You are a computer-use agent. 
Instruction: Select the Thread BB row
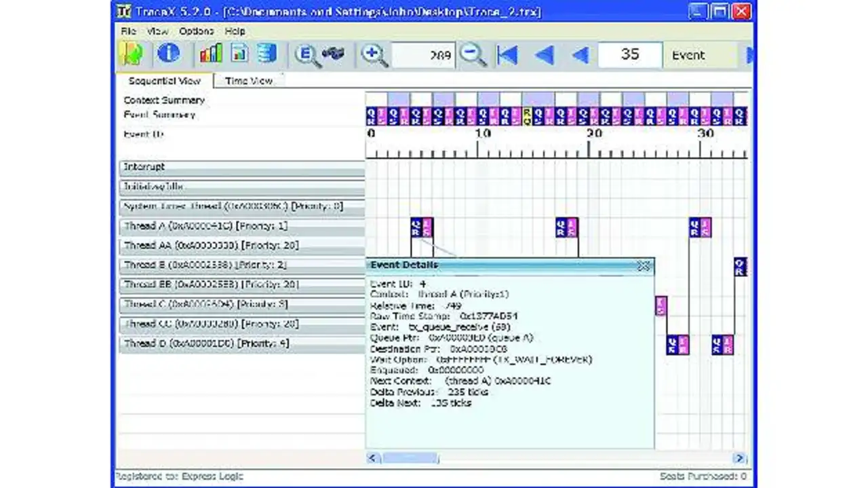coord(242,285)
